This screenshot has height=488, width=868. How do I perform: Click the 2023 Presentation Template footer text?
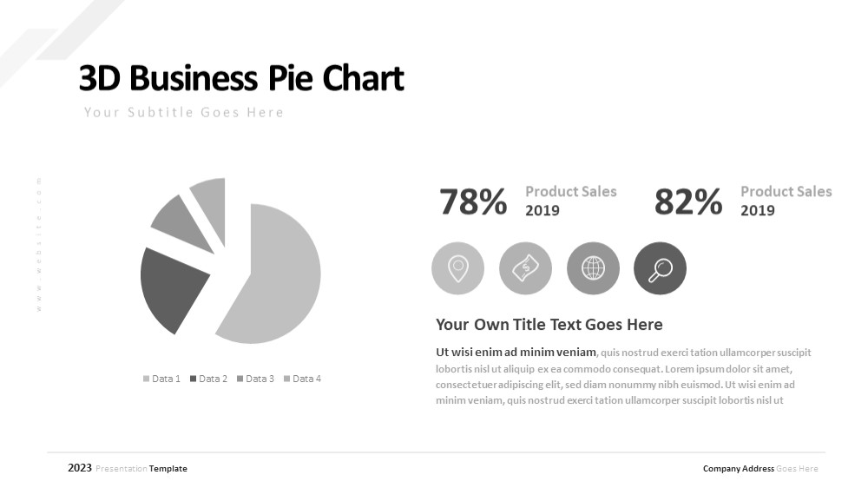tap(128, 468)
